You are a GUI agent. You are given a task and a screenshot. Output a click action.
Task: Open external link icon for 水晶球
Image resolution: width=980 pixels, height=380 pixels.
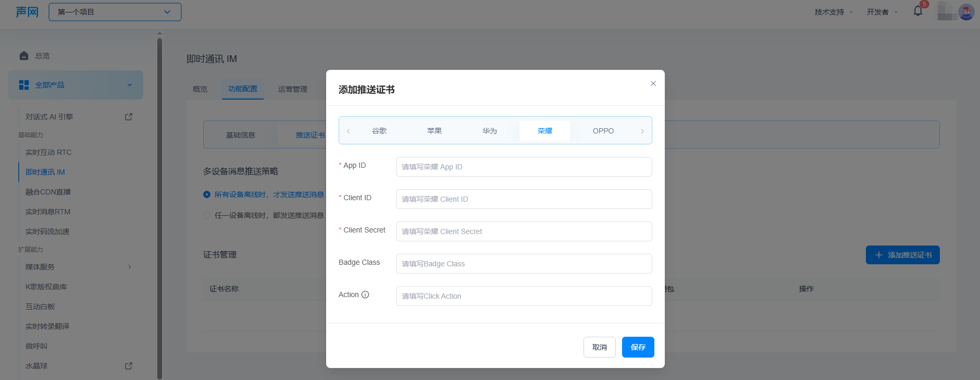click(x=129, y=366)
